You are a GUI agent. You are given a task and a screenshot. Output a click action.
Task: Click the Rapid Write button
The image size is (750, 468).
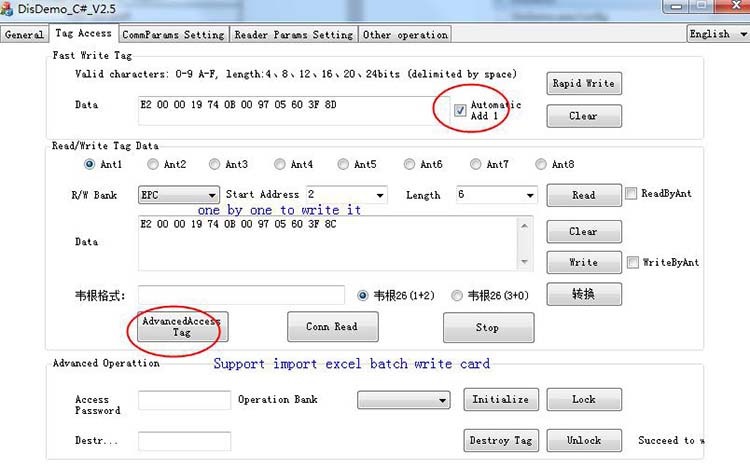click(x=584, y=83)
